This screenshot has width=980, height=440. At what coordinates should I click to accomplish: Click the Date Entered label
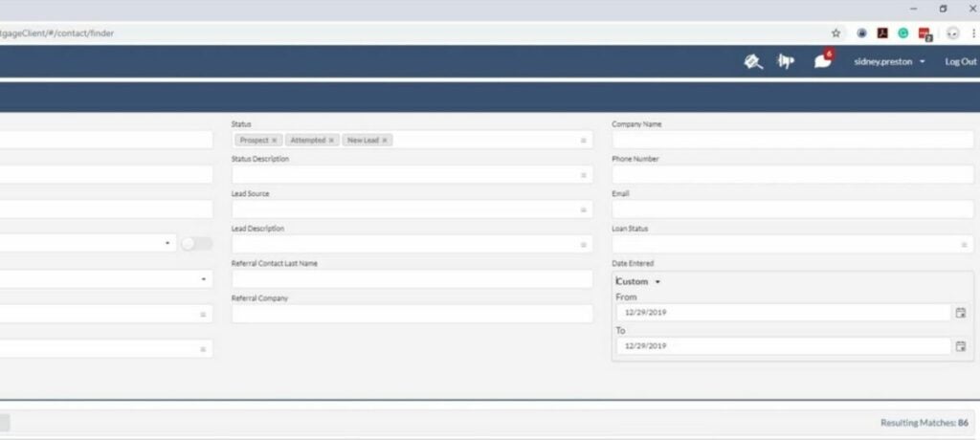click(633, 264)
